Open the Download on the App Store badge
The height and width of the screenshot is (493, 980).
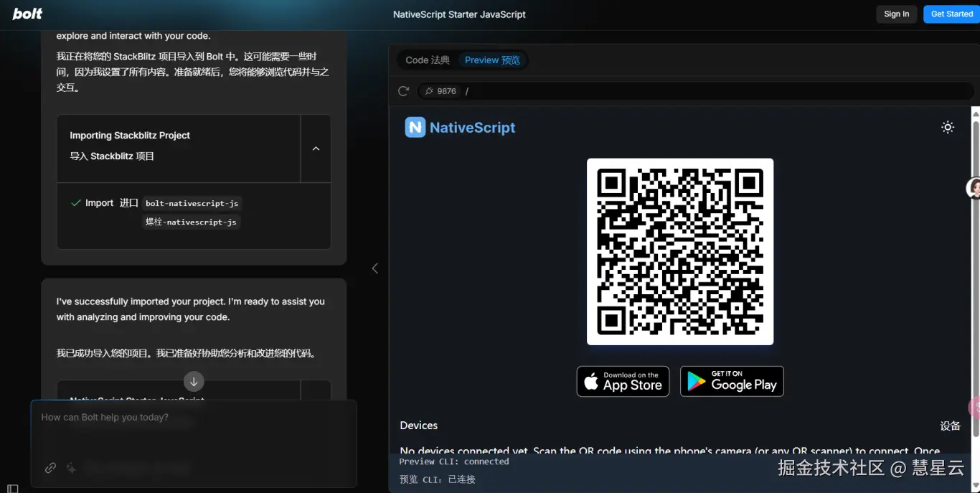coord(623,381)
